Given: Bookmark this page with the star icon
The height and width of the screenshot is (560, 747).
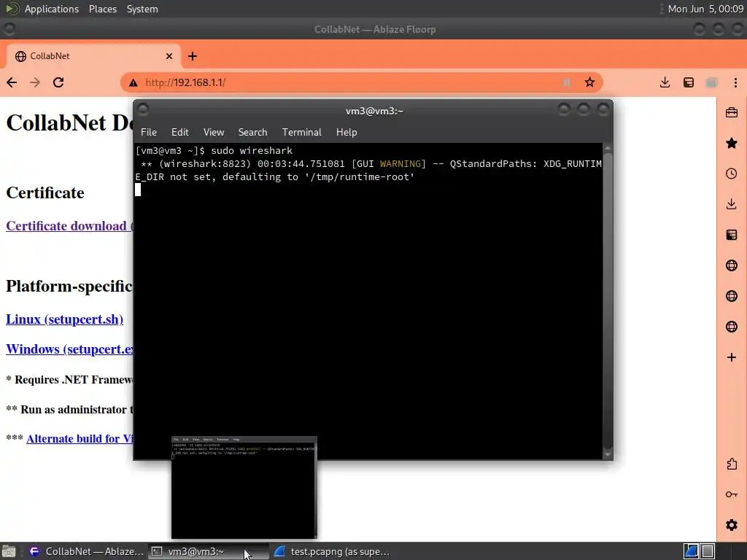Looking at the screenshot, I should (x=589, y=82).
